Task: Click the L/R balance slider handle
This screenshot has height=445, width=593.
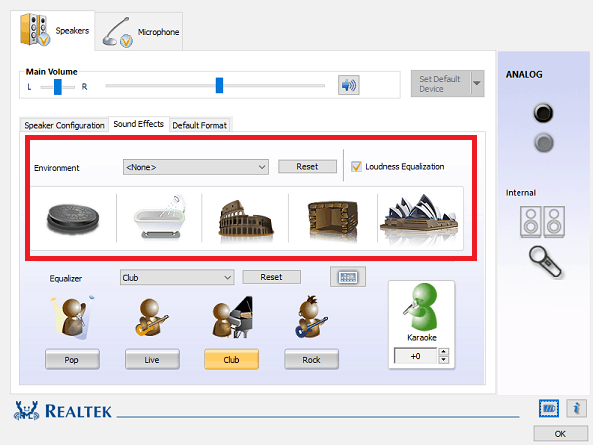Action: click(57, 87)
